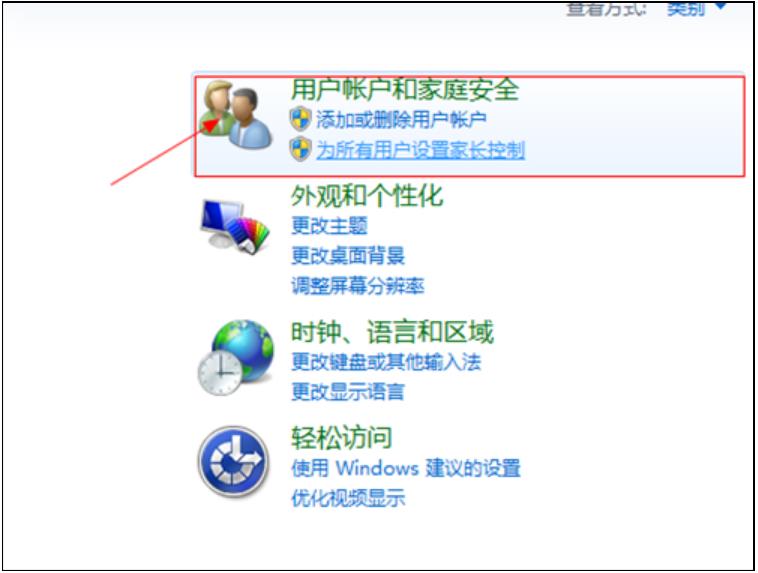Click the blue Ease of Access icon
The image size is (758, 573).
click(x=233, y=462)
